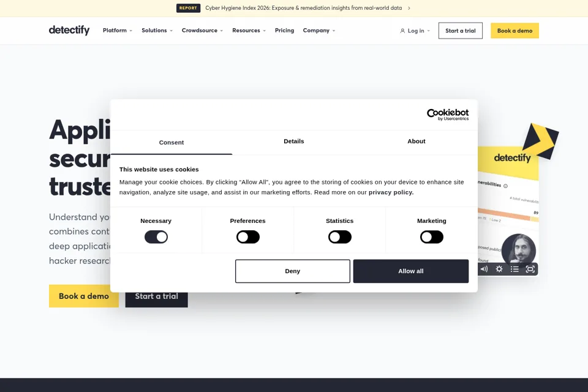Screen dimensions: 588x392
Task: Click the video fullscreen icon
Action: point(530,269)
